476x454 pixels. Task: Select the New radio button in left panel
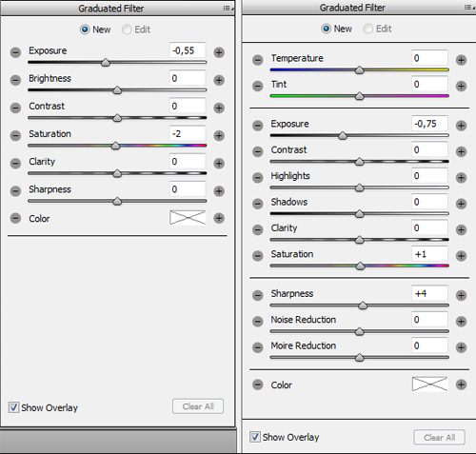click(85, 30)
